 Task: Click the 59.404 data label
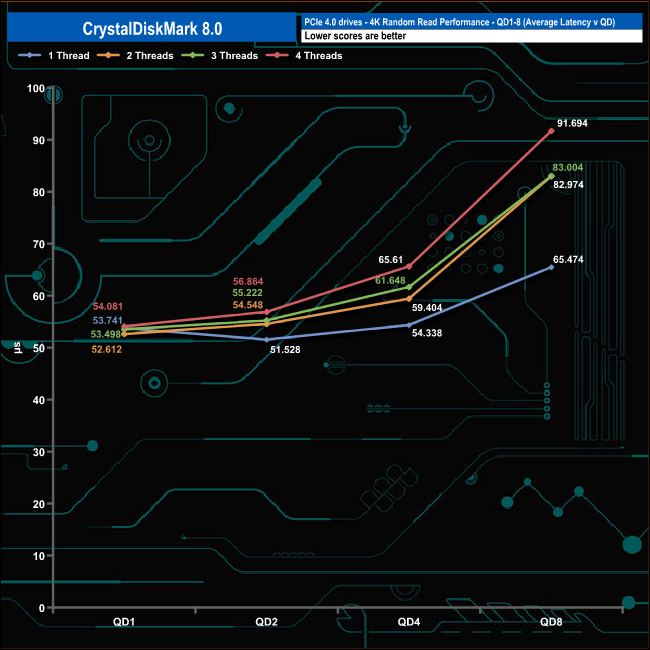[427, 308]
